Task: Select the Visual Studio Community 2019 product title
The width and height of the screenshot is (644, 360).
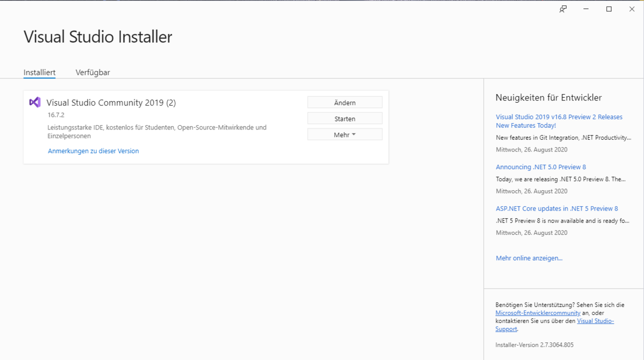Action: pos(111,103)
